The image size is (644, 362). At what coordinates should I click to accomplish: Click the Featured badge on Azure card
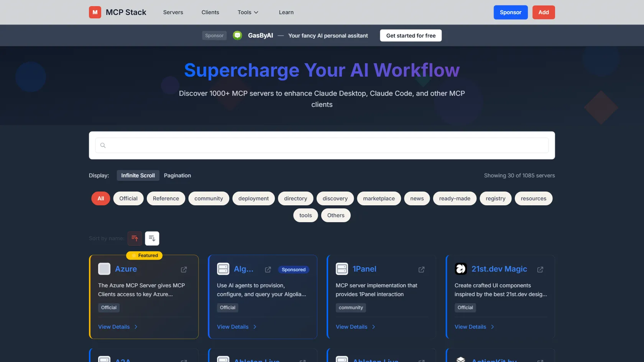pos(145,256)
